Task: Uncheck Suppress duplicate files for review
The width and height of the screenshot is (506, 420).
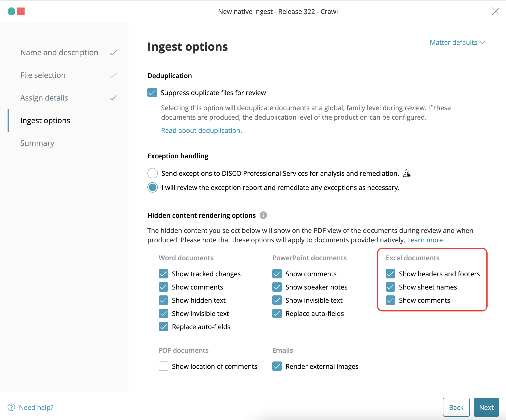Action: pos(152,93)
